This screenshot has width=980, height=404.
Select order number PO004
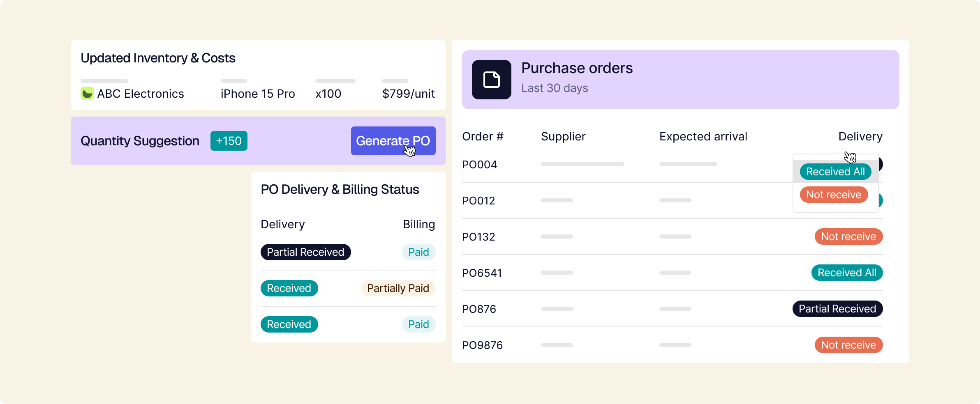479,165
